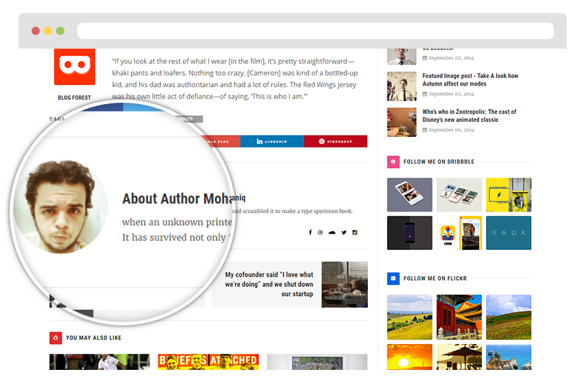Share the post on LinkedIn
The image size is (588, 385).
272,141
